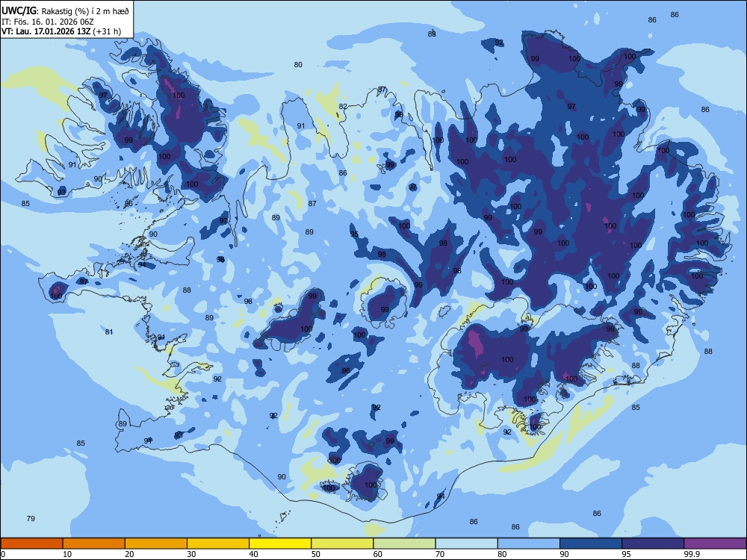The height and width of the screenshot is (560, 747).
Task: Pick the amber 20–30 legend swatch
Action: 156,544
